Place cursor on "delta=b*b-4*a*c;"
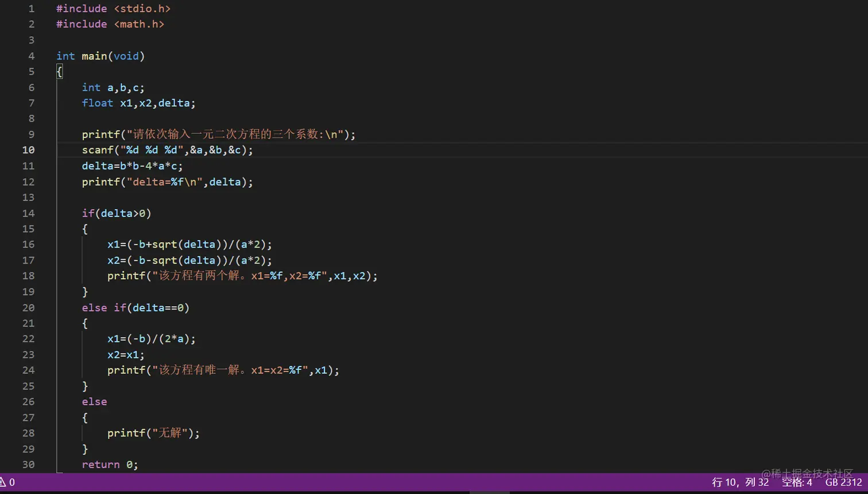The height and width of the screenshot is (494, 868). pos(132,166)
